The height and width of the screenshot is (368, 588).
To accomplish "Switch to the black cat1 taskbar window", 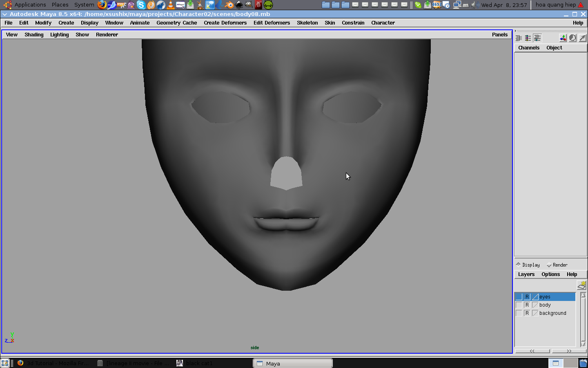I will (194, 363).
